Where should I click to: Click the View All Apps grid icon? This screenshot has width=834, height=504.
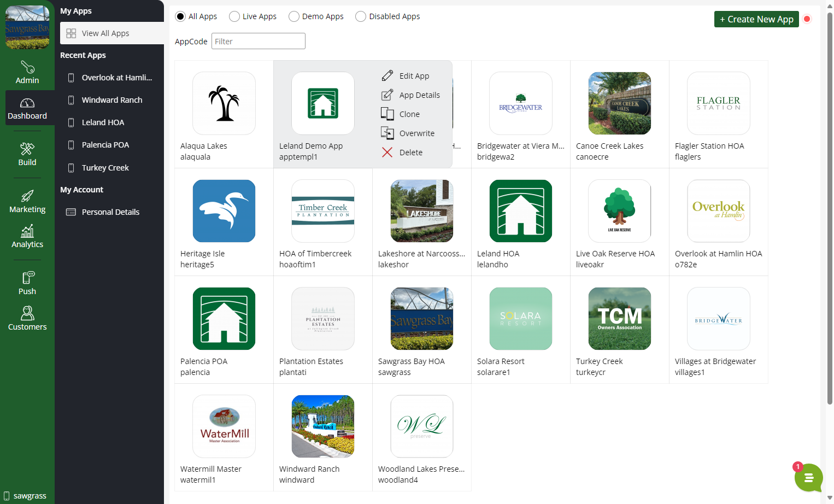point(71,33)
